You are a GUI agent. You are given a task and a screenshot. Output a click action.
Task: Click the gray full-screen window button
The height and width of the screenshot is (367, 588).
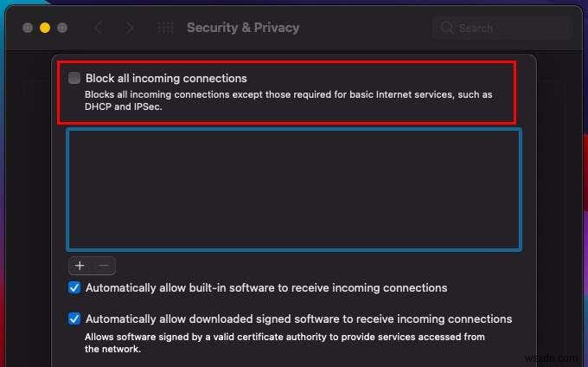(x=62, y=28)
